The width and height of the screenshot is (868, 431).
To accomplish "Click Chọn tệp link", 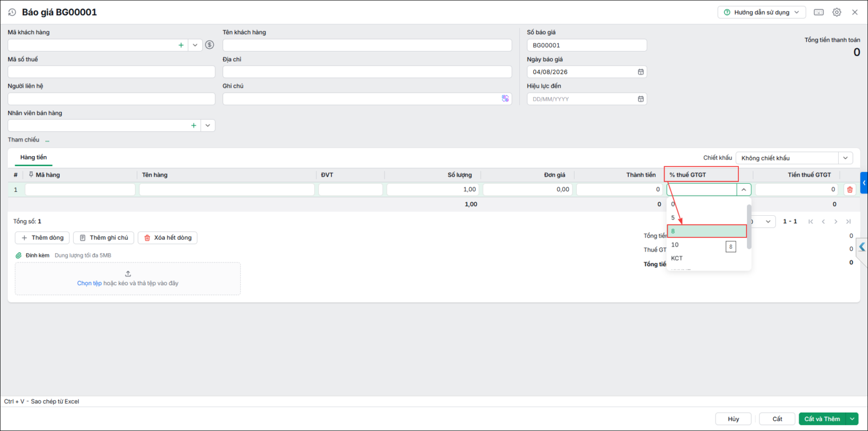I will 89,283.
